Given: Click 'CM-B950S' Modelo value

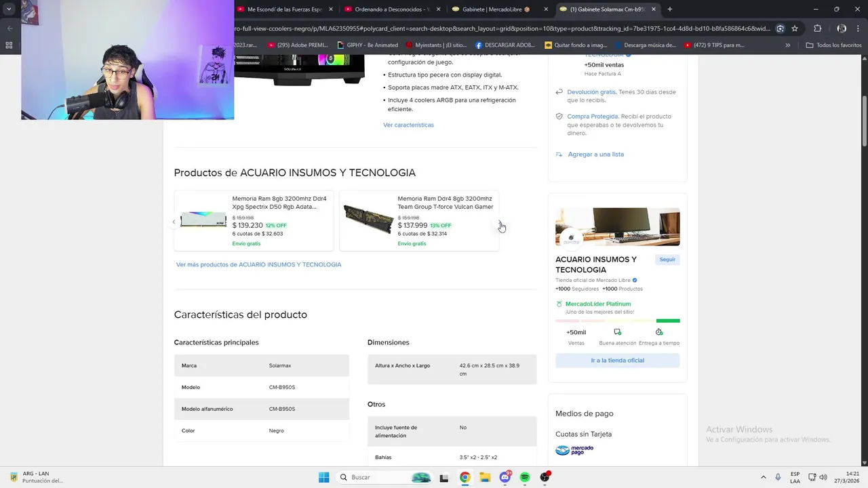Looking at the screenshot, I should coord(282,387).
